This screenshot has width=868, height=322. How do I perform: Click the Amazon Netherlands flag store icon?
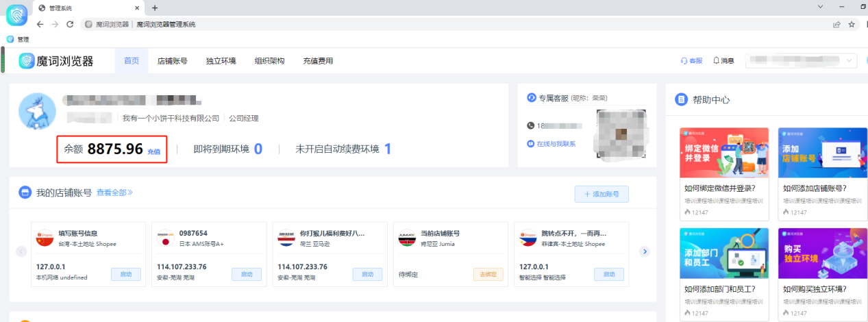tap(286, 238)
